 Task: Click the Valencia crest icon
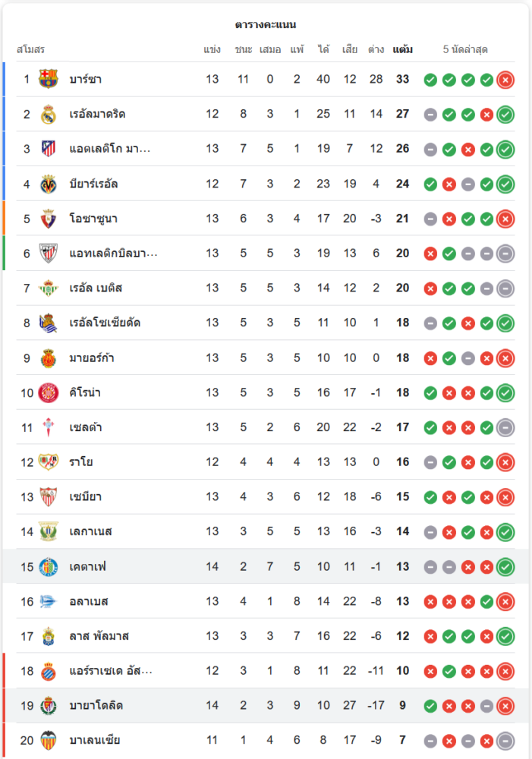tap(49, 740)
